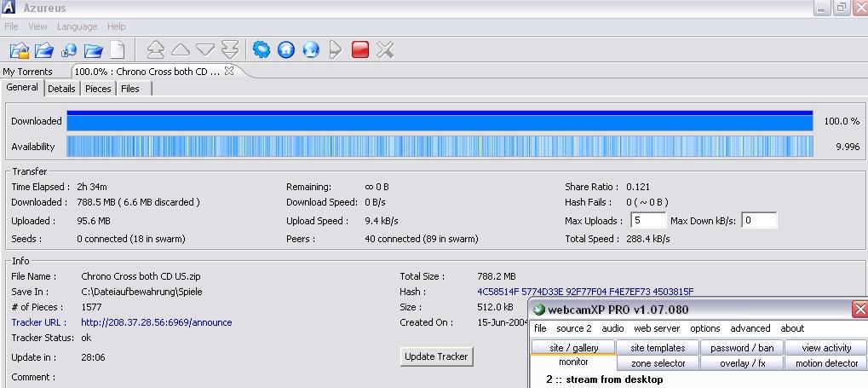Image resolution: width=868 pixels, height=388 pixels.
Task: Click the blue globe toolbar icon
Action: [x=311, y=49]
